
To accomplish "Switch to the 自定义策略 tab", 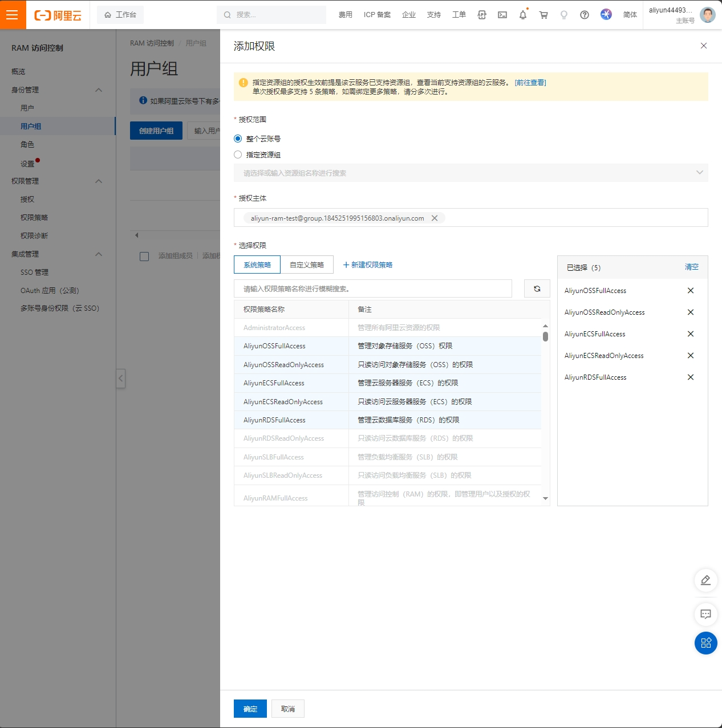I will pyautogui.click(x=307, y=265).
